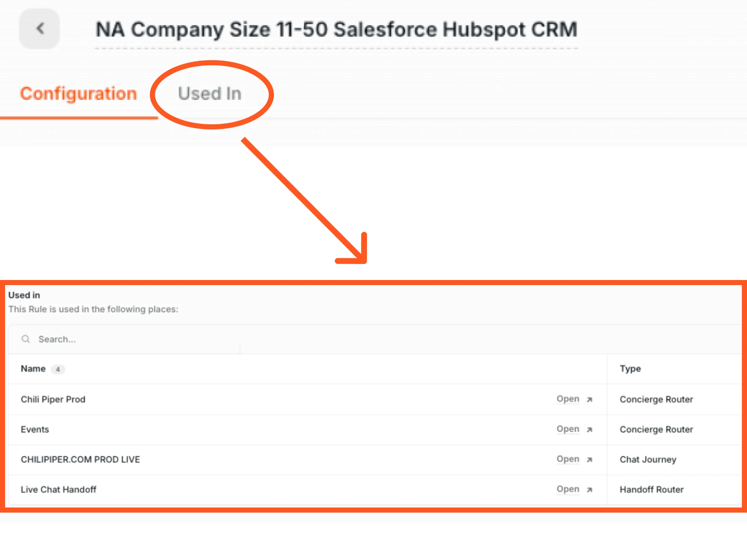
Task: Click external arrow icon for Live Chat Handoff
Action: [x=589, y=490]
